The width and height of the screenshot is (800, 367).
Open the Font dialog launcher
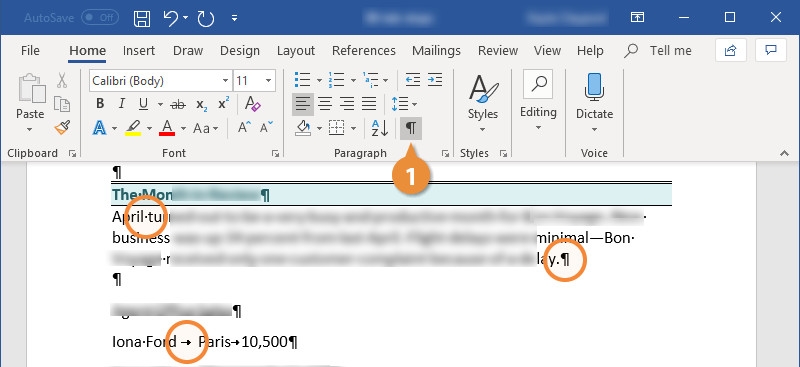(x=276, y=153)
